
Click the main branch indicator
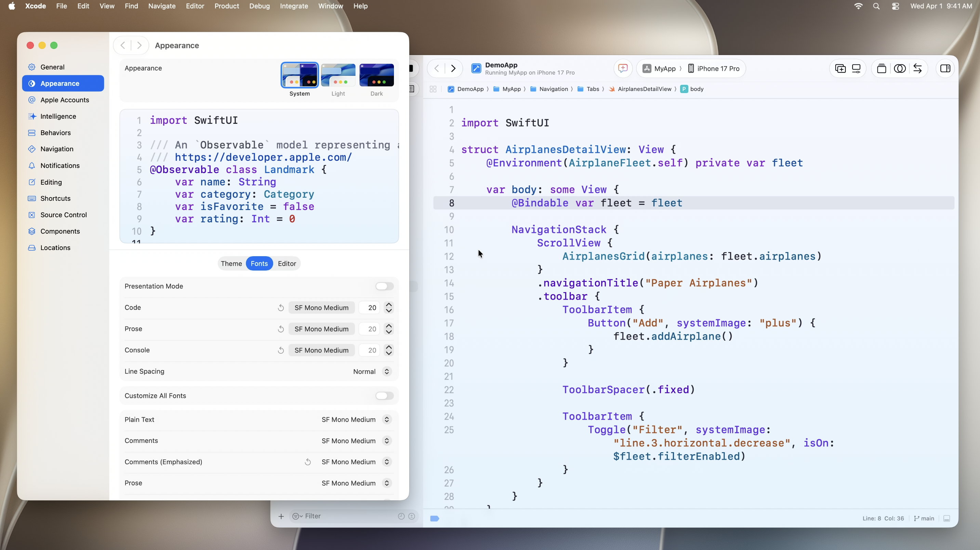[x=924, y=519]
